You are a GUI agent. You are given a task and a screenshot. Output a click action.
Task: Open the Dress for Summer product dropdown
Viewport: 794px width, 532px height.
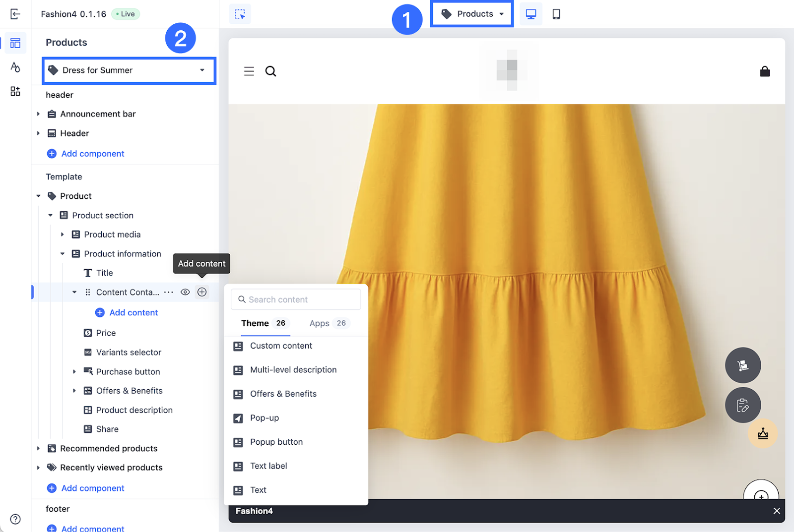129,70
